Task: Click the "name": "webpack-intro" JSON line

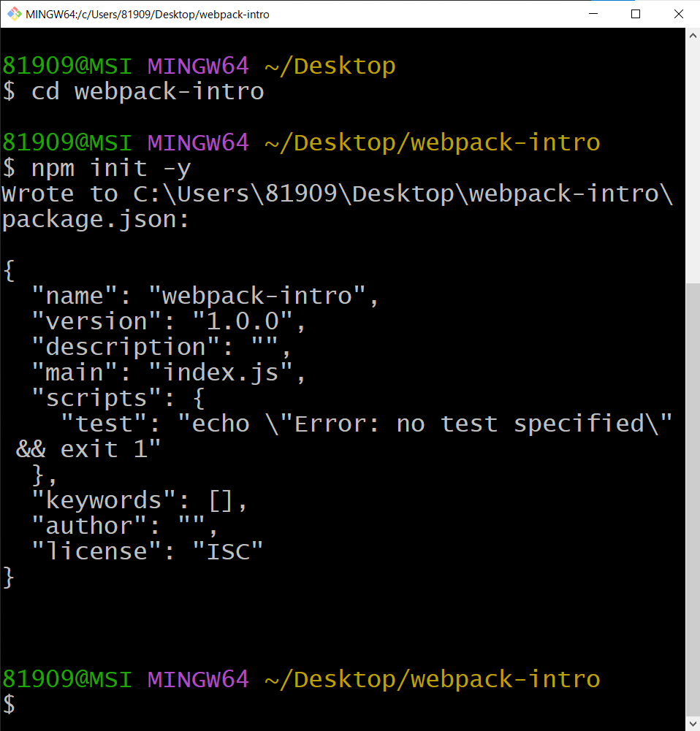Action: coord(203,295)
